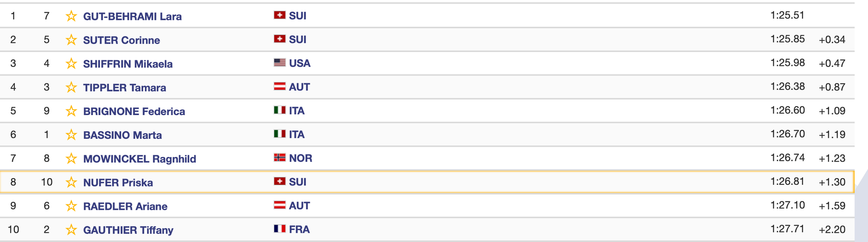Open athlete profile GUT-BEHRAMI Lara

[x=132, y=16]
